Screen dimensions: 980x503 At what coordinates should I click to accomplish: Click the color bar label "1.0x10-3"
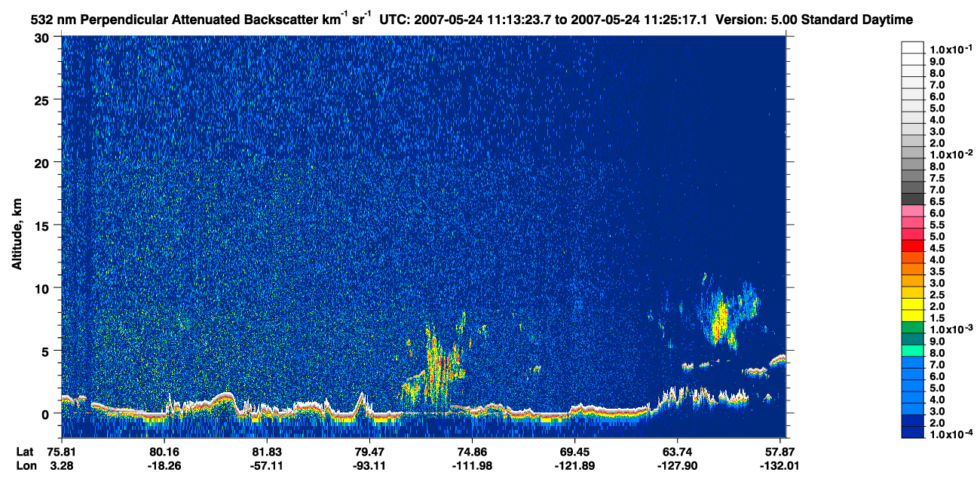coord(950,329)
